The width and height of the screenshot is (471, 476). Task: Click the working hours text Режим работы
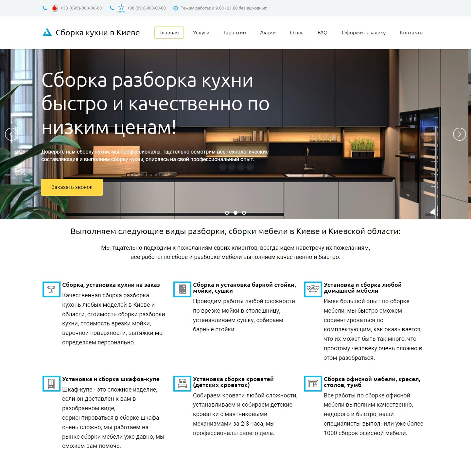224,8
